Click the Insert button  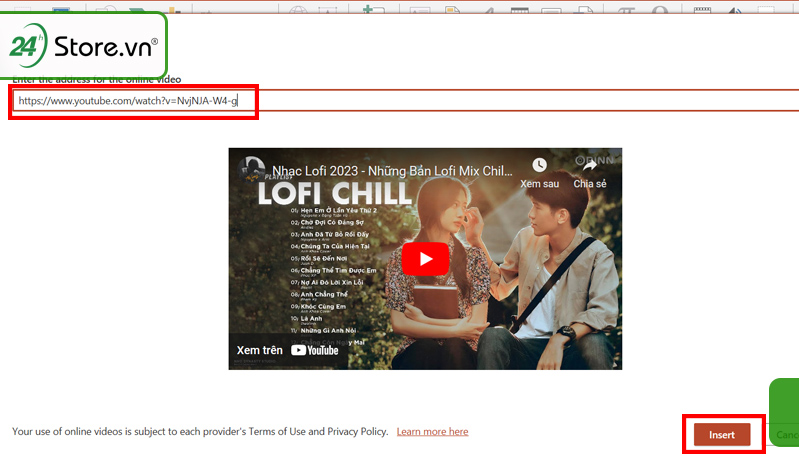[722, 435]
